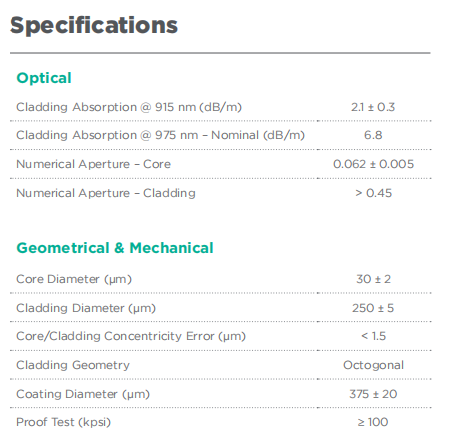Click the Core Diameter (µm) label
This screenshot has width=464, height=437.
74,279
